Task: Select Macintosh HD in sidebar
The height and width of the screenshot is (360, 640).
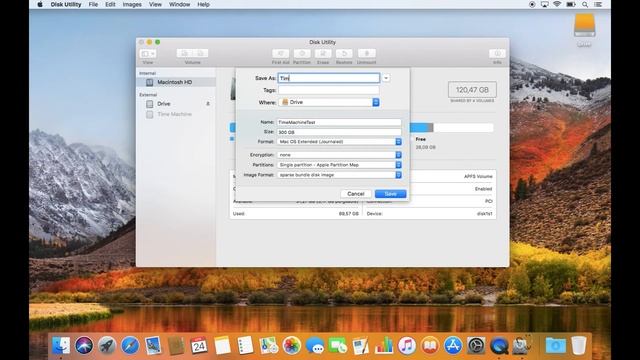Action: click(176, 82)
